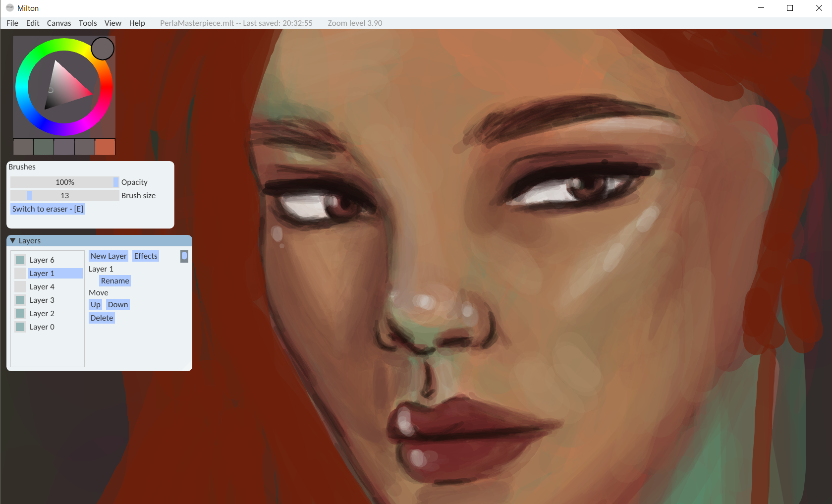This screenshot has height=504, width=832.
Task: Collapse the Layers panel triangle
Action: (x=13, y=240)
